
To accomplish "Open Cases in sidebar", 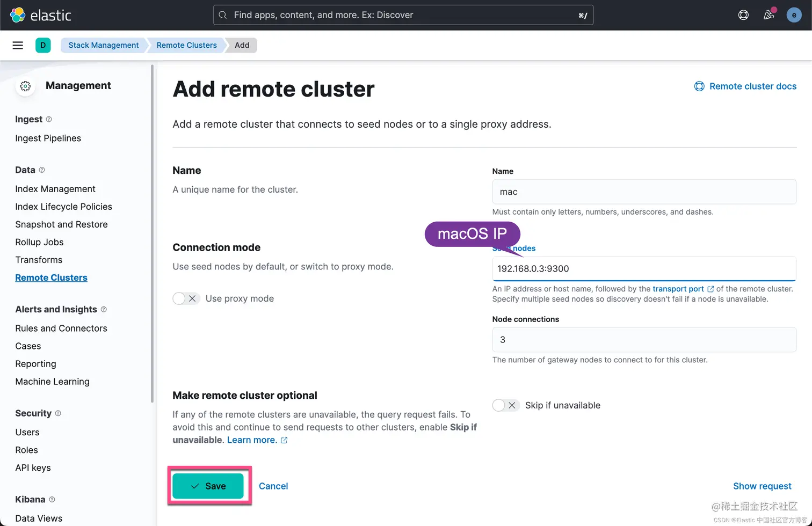I will coord(28,346).
